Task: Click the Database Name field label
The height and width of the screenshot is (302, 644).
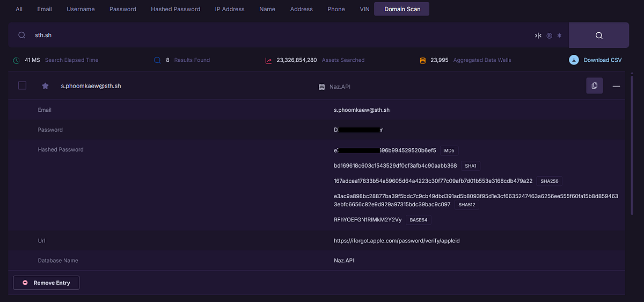Action: tap(58, 261)
